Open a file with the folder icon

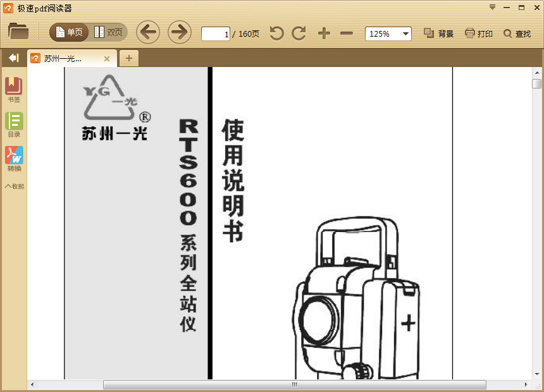click(18, 32)
